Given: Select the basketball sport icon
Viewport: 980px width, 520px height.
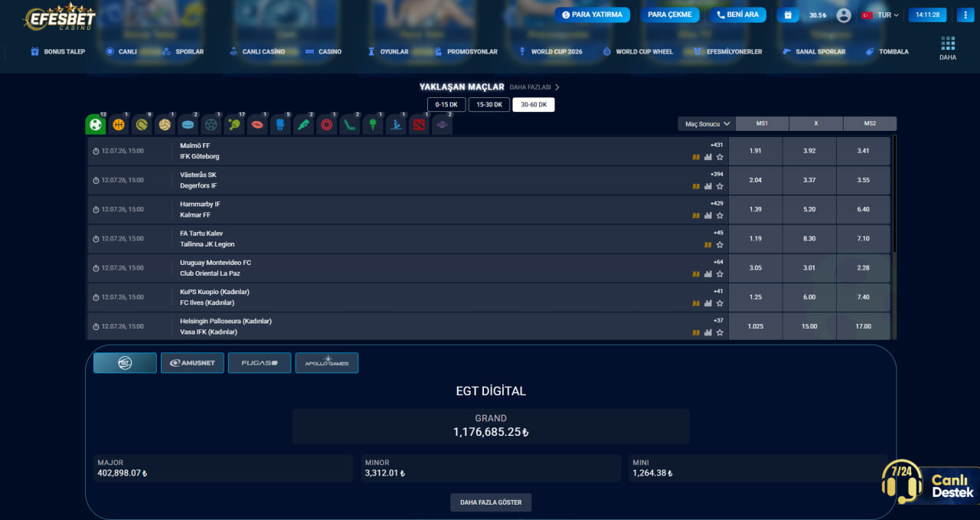Looking at the screenshot, I should tap(119, 124).
